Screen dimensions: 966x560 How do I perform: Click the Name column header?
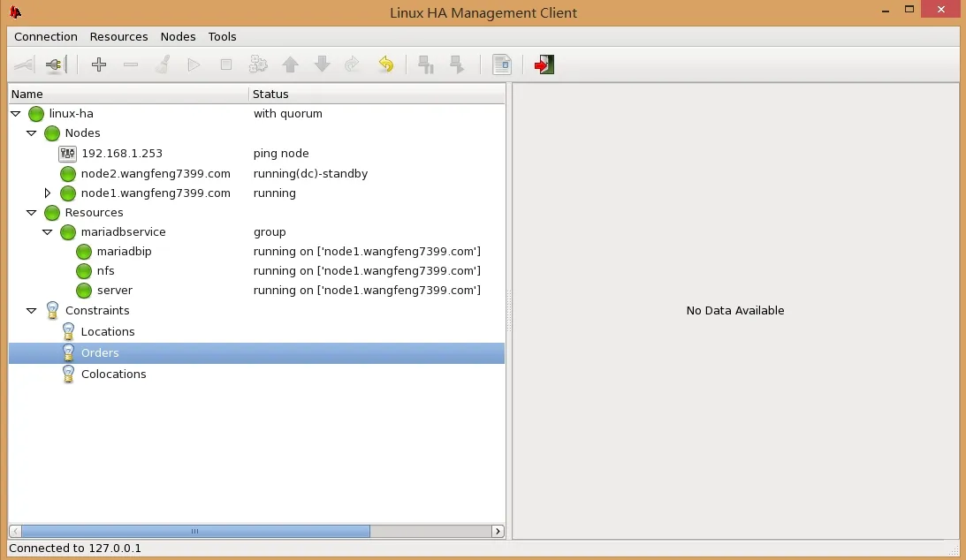128,95
